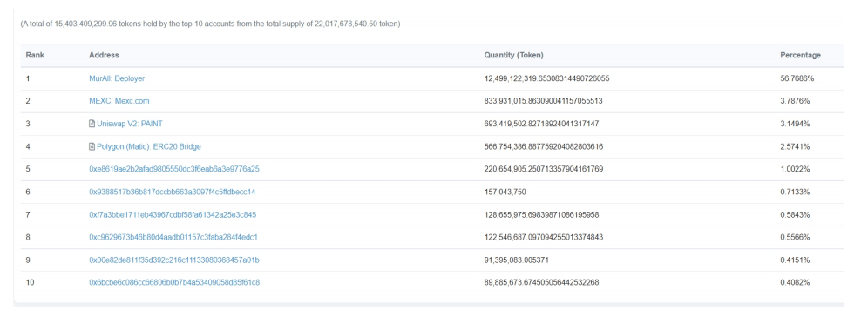Select the quantity 693,419,502.82718924041317147

coord(541,124)
